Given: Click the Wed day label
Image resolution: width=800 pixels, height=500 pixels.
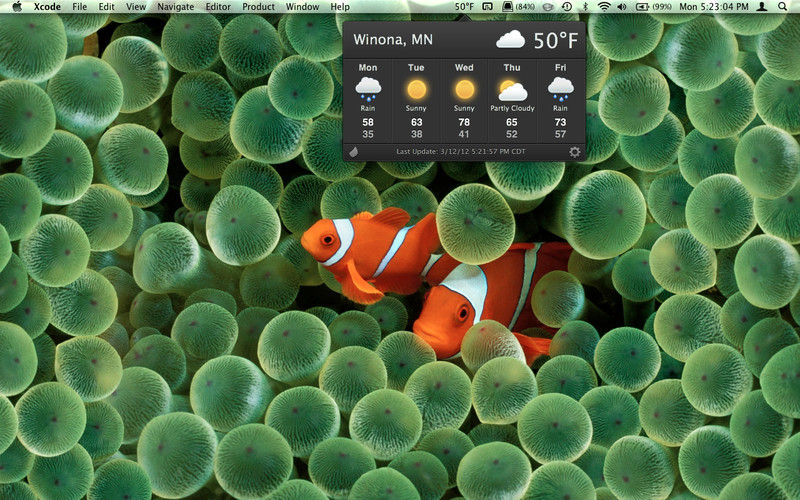Looking at the screenshot, I should pos(464,67).
